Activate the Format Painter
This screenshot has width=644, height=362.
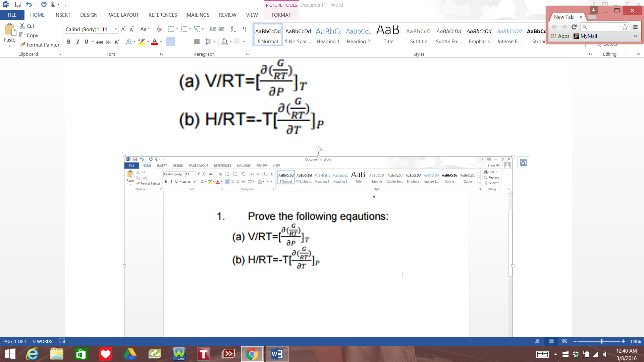point(39,45)
